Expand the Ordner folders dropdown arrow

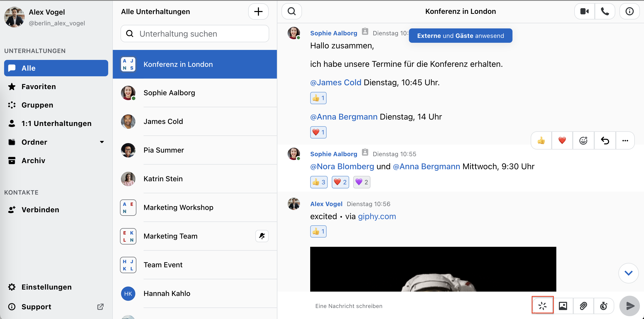point(102,142)
